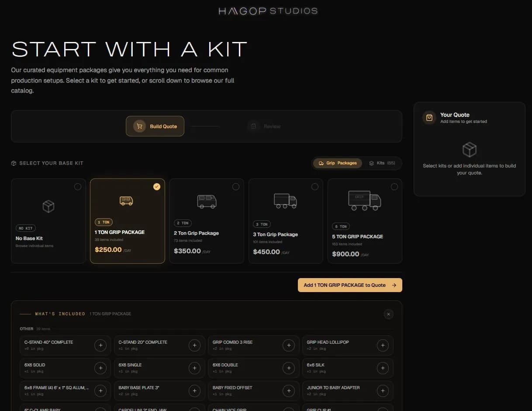Click the truck icon on the 5 Ton package

pyautogui.click(x=365, y=200)
